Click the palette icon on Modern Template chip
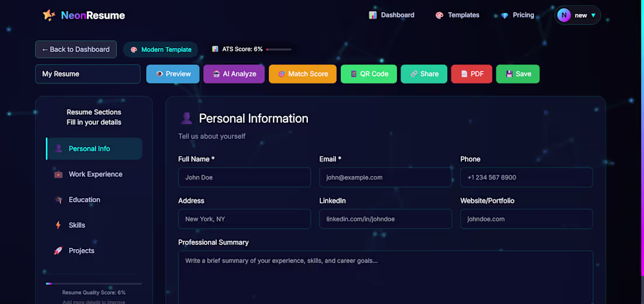This screenshot has height=304, width=644. pyautogui.click(x=133, y=50)
